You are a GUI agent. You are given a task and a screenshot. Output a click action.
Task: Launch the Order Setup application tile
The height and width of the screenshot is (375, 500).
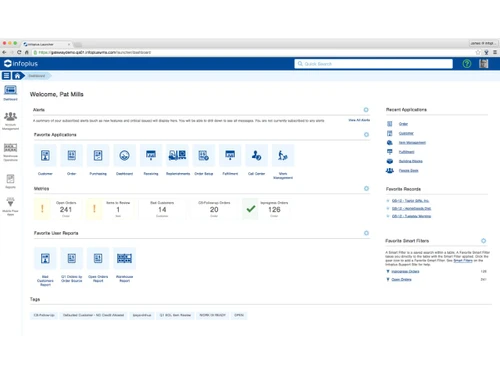204,155
